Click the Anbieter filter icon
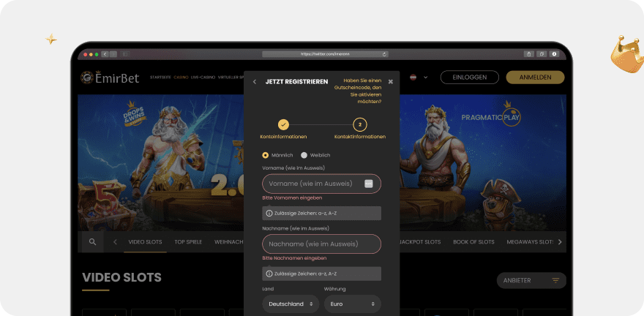 555,281
